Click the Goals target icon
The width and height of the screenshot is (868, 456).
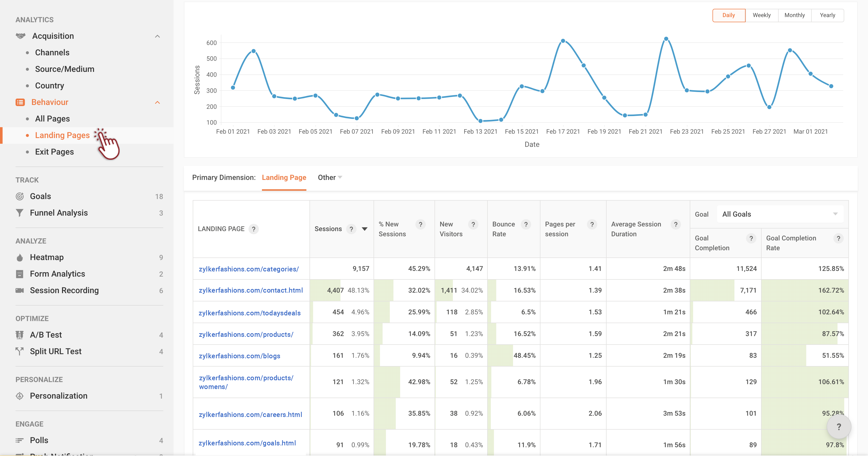[x=20, y=196]
